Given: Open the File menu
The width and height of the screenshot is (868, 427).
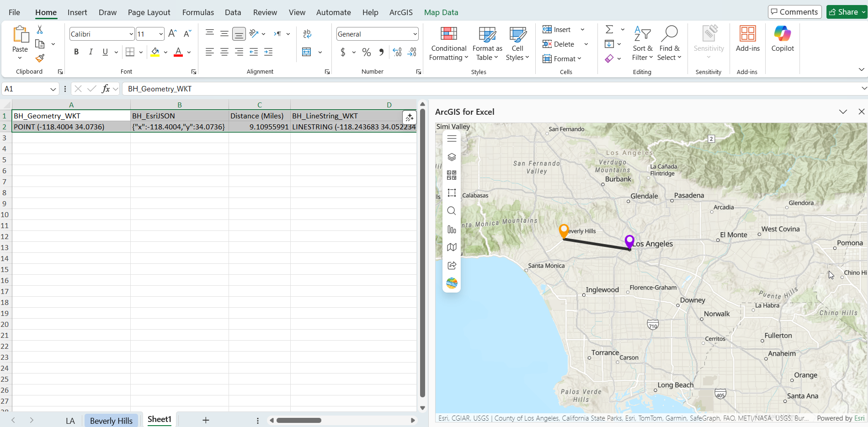Looking at the screenshot, I should (14, 12).
